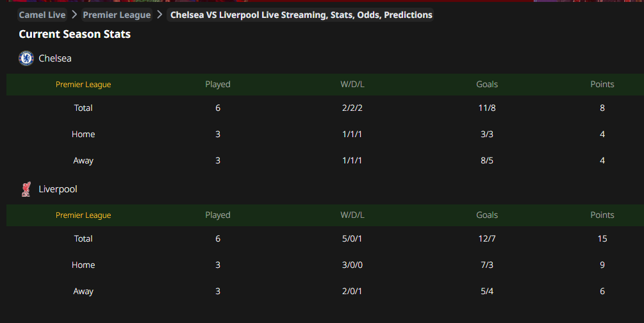The width and height of the screenshot is (644, 323).
Task: Open the Camel Live breadcrumb link
Action: [42, 15]
